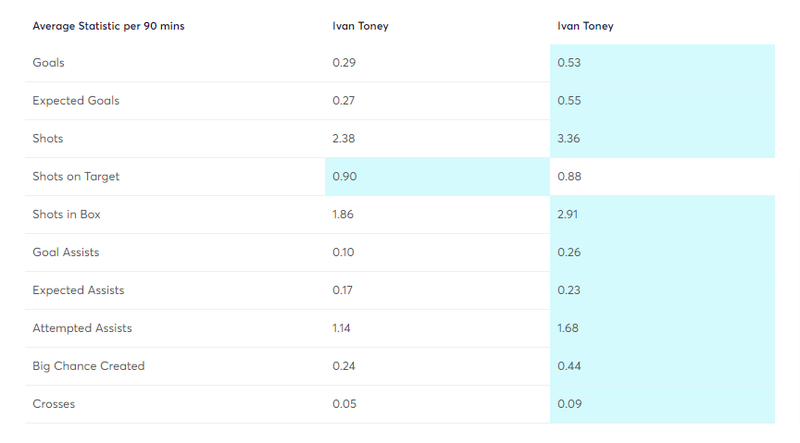Click the 0.24 Big Chance Created value

(x=343, y=366)
